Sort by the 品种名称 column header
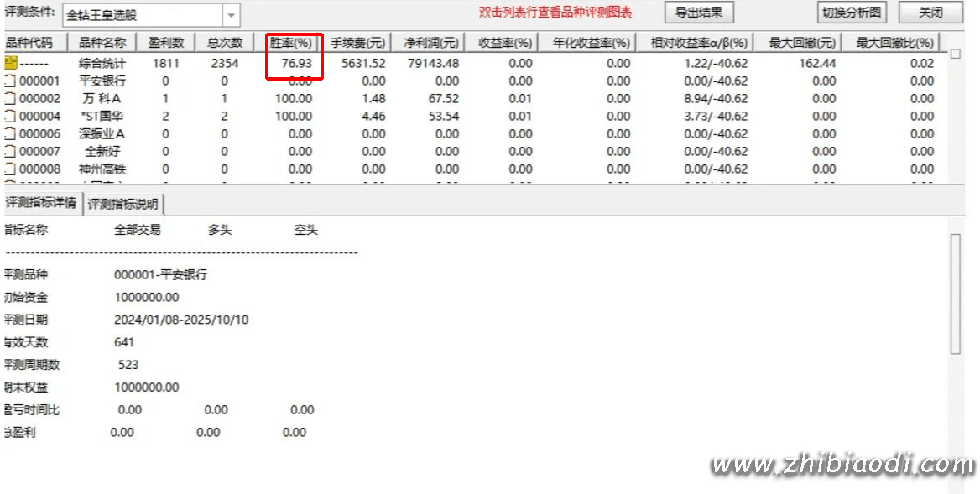Image resolution: width=980 pixels, height=494 pixels. pos(102,43)
